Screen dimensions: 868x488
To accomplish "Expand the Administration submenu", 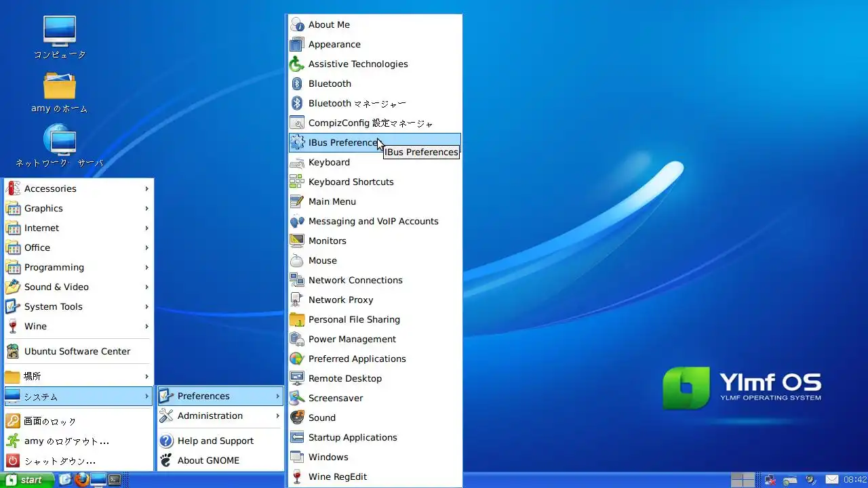I will 220,415.
